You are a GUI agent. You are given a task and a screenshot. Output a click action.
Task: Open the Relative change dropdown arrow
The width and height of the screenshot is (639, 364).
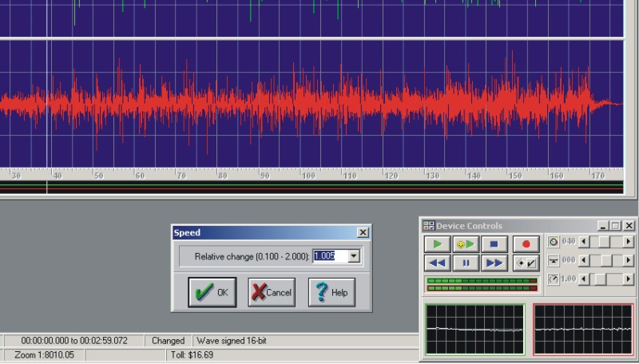[x=353, y=256]
